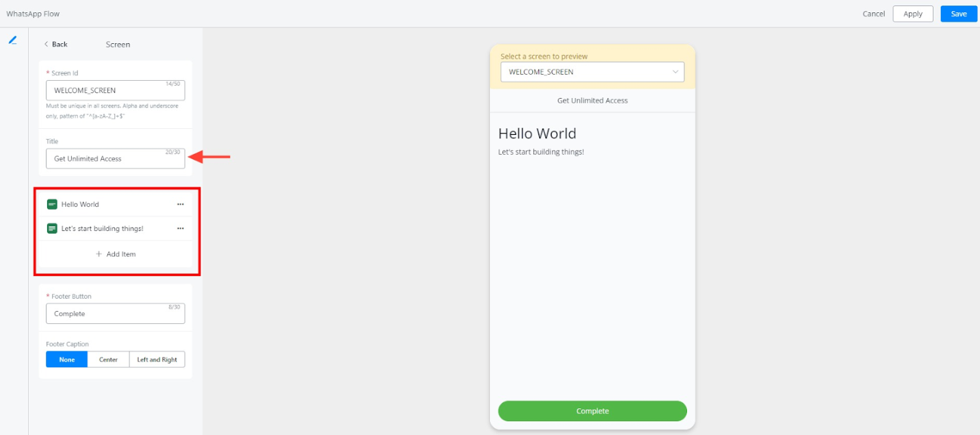Click the blue Save button
980x435 pixels.
tap(958, 14)
